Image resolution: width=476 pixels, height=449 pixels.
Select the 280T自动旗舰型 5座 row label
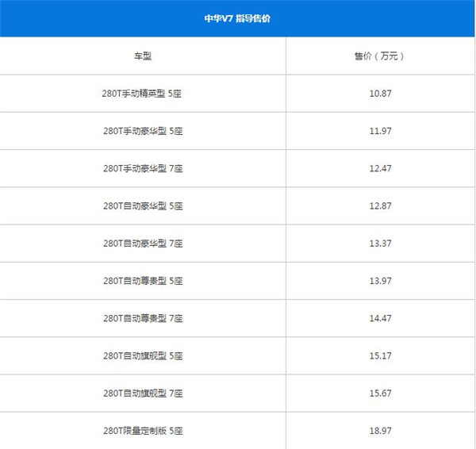143,356
